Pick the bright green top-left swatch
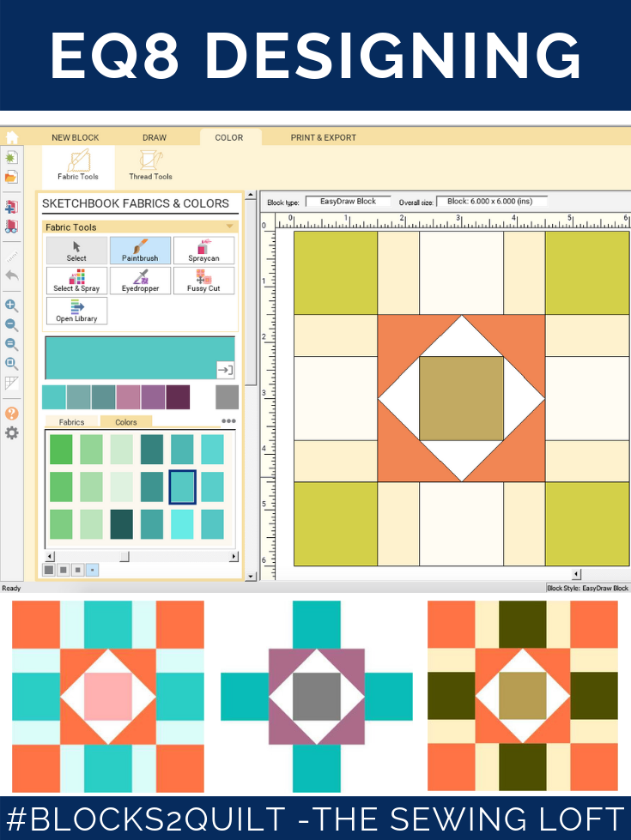The height and width of the screenshot is (840, 631). pos(61,449)
